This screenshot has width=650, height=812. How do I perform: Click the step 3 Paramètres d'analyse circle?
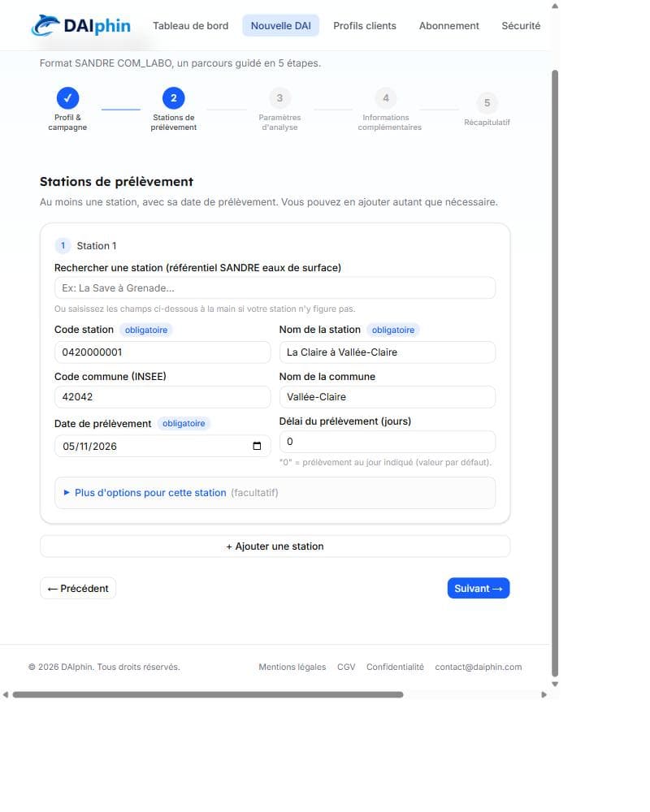pos(279,98)
